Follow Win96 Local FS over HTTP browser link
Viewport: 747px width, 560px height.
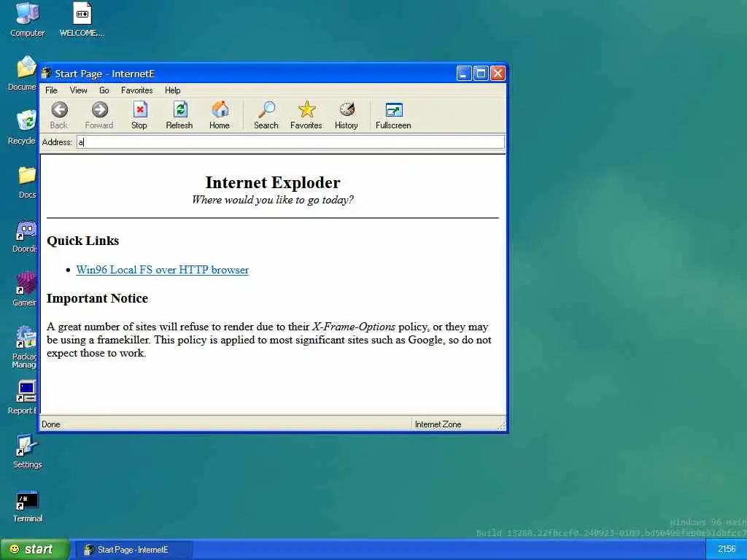pyautogui.click(x=163, y=270)
